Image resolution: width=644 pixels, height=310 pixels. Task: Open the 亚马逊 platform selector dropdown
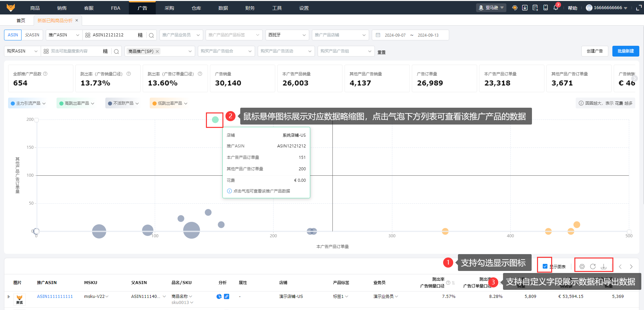(x=491, y=8)
